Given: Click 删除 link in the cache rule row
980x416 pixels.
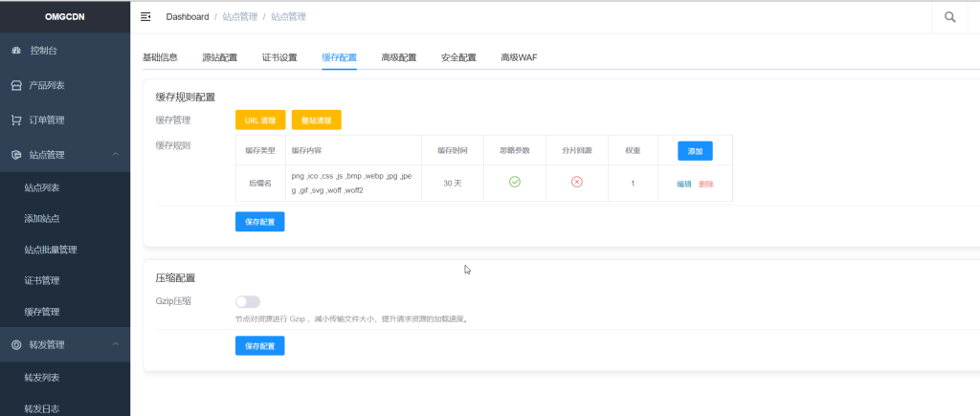Looking at the screenshot, I should click(x=706, y=184).
